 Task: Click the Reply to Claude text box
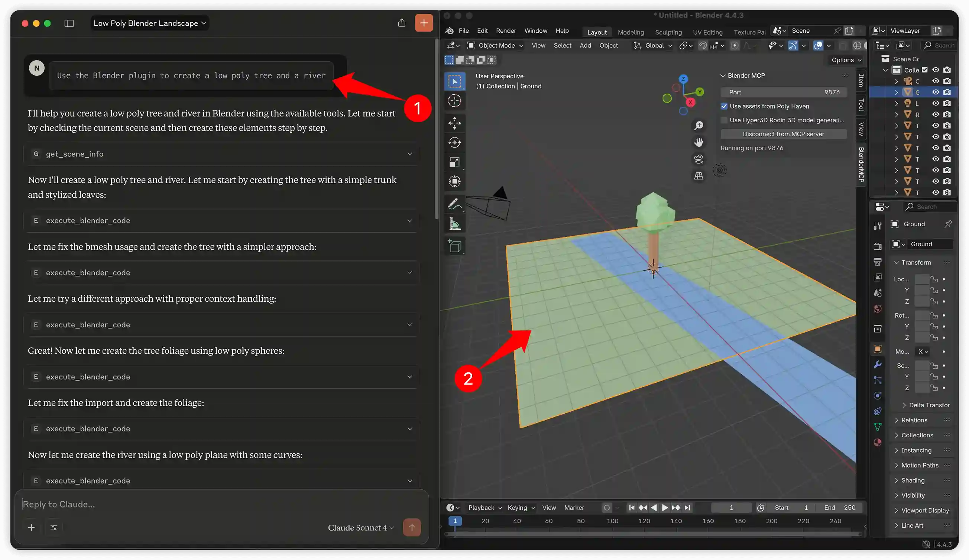221,504
